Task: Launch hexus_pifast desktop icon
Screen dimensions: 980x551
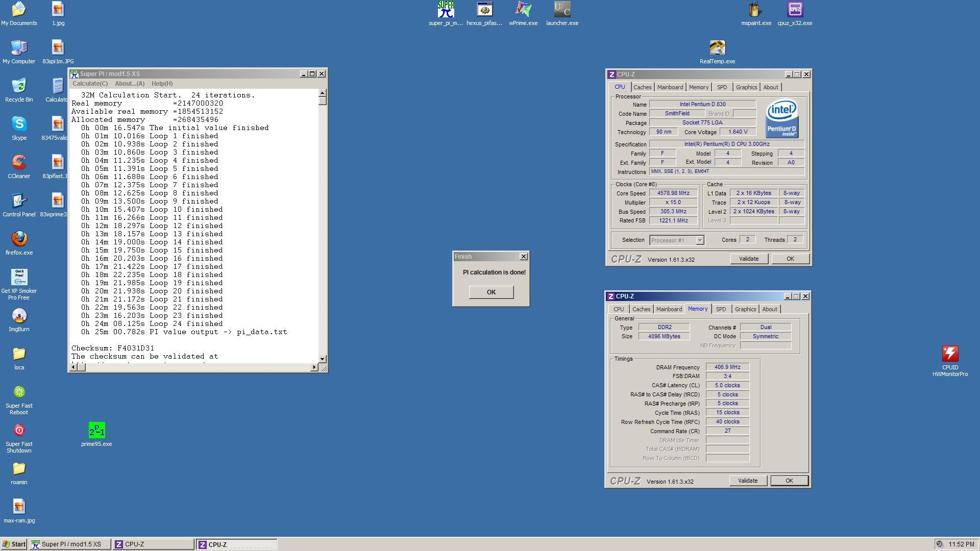Action: [484, 13]
